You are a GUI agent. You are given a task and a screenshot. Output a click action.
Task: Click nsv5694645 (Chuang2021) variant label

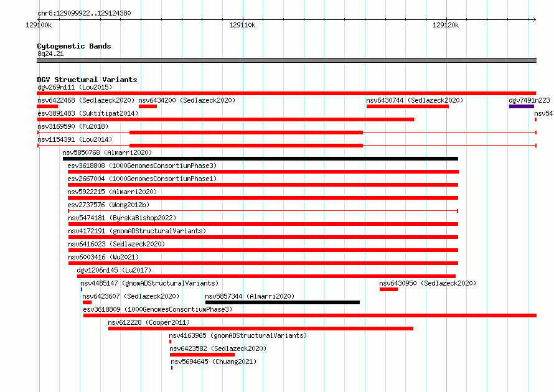tap(214, 362)
